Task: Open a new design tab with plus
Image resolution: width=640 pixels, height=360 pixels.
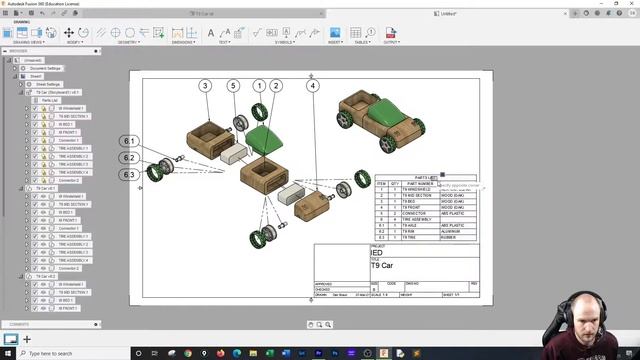Action: point(575,13)
